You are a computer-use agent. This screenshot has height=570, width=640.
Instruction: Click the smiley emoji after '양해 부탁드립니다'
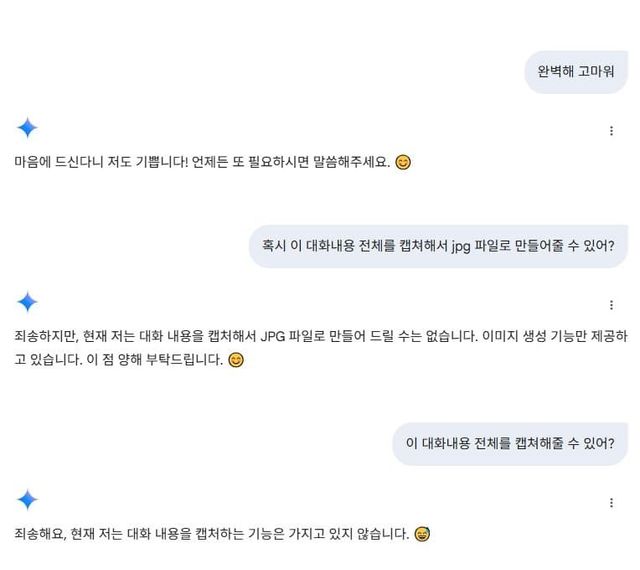point(236,360)
